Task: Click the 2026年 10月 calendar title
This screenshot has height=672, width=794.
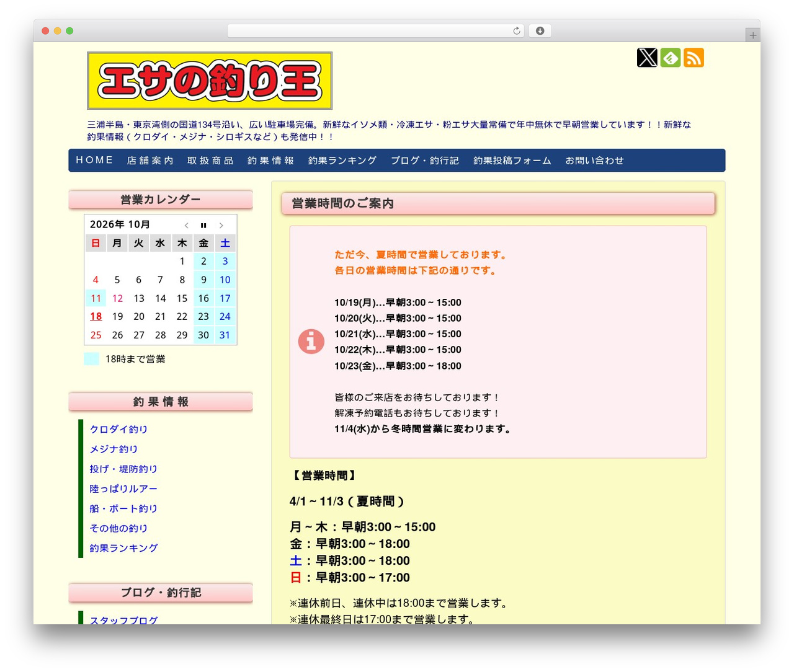Action: point(120,224)
